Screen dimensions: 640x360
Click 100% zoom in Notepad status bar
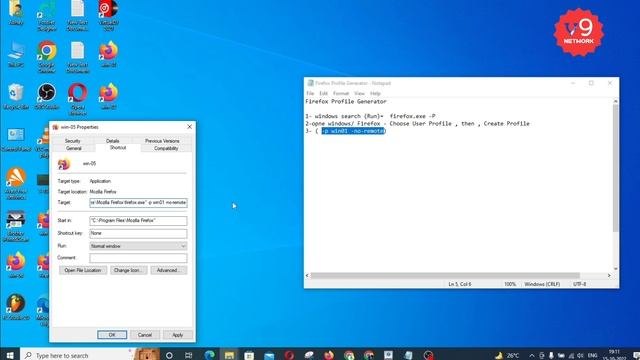coord(510,284)
